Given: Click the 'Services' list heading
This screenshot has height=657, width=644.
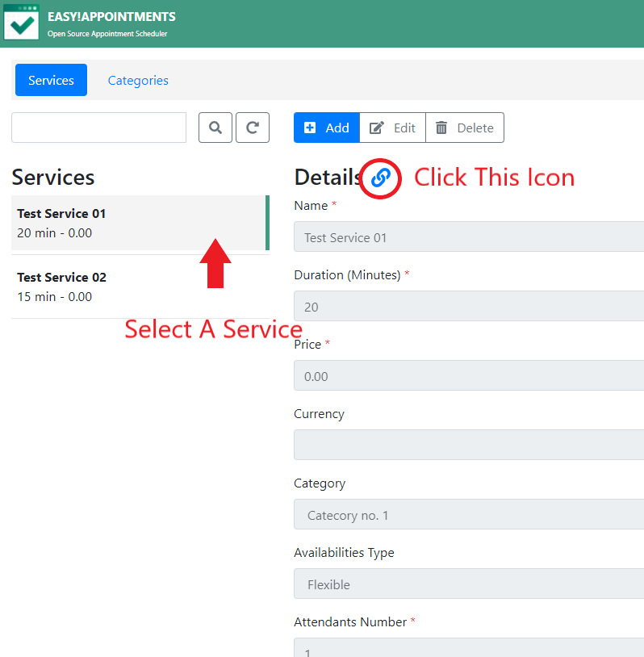Looking at the screenshot, I should click(53, 178).
